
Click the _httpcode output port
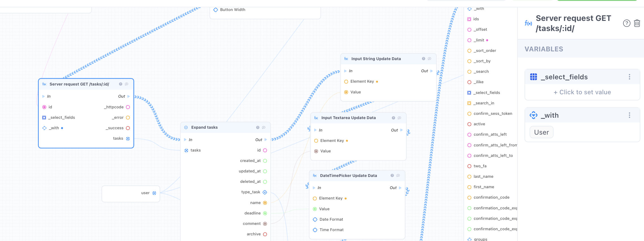pyautogui.click(x=128, y=107)
